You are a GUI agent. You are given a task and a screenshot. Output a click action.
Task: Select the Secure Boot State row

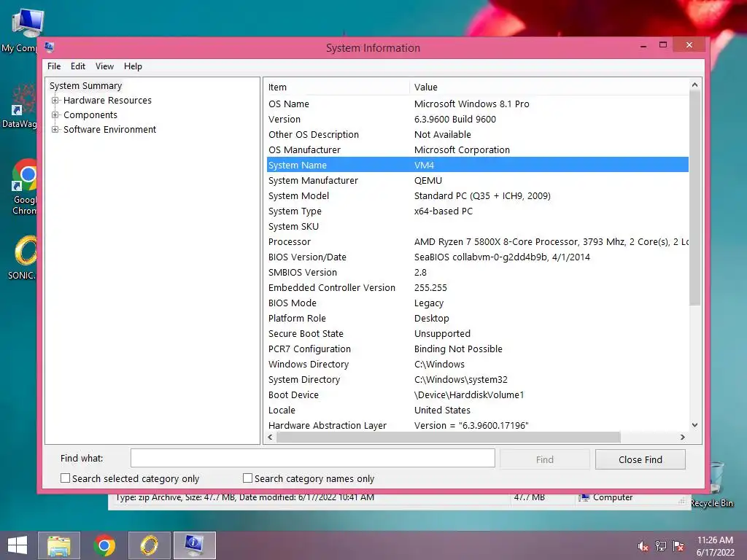(x=477, y=333)
